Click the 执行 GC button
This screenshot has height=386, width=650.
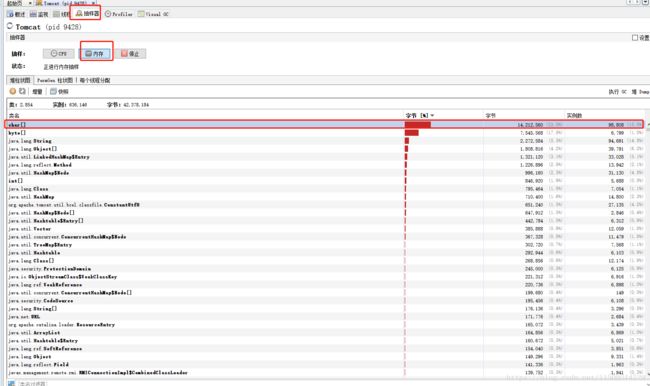coord(617,92)
